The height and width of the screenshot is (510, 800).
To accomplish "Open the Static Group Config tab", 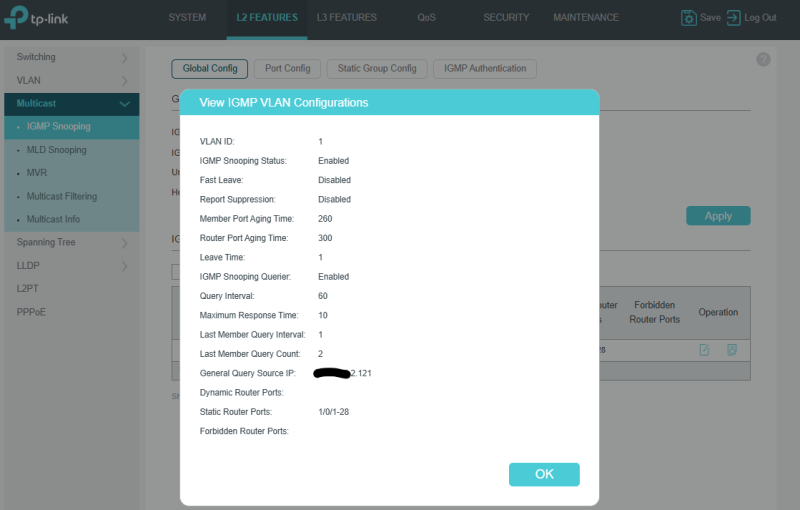I will pyautogui.click(x=376, y=69).
